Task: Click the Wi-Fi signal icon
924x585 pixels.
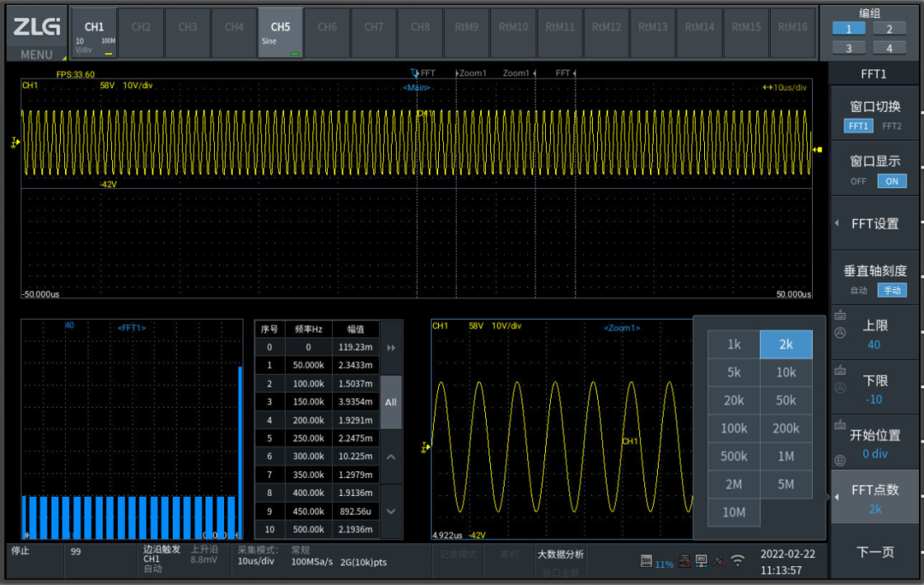Action: (737, 561)
